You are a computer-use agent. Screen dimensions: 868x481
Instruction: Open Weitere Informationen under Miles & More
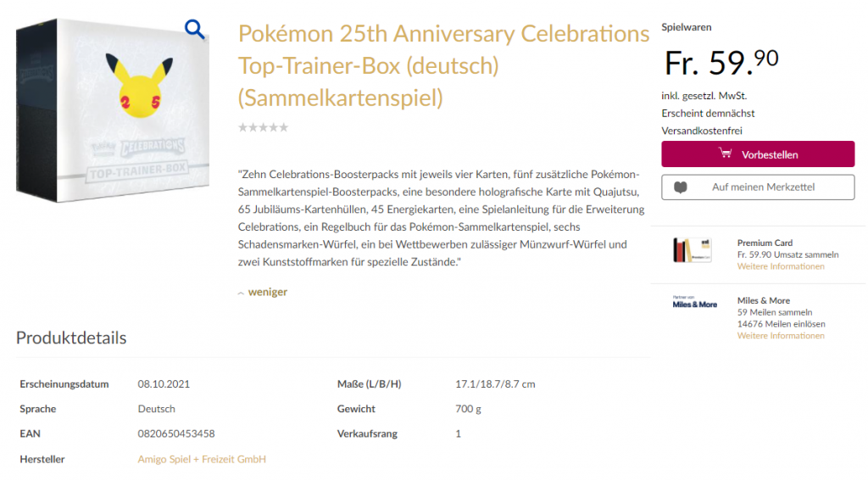pyautogui.click(x=780, y=336)
